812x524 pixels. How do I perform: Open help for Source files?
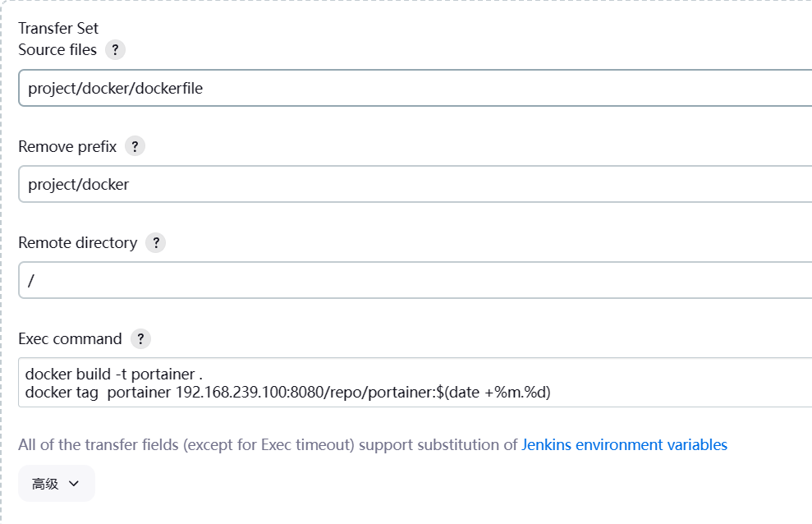[x=115, y=50]
